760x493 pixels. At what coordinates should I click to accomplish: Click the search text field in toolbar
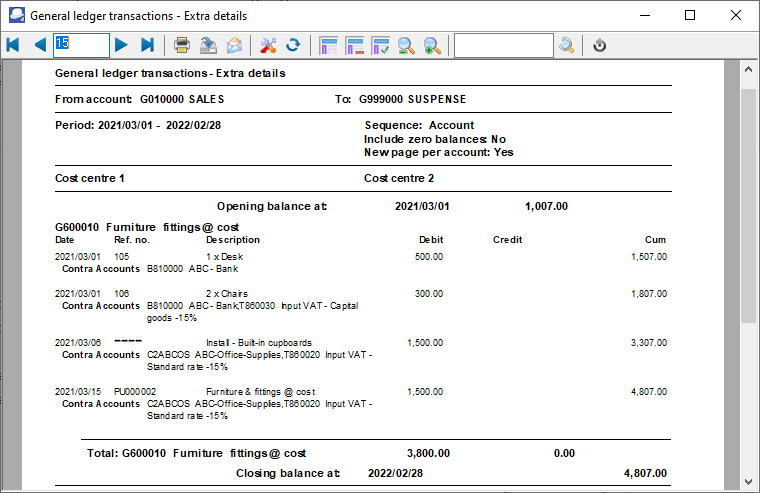[x=503, y=45]
